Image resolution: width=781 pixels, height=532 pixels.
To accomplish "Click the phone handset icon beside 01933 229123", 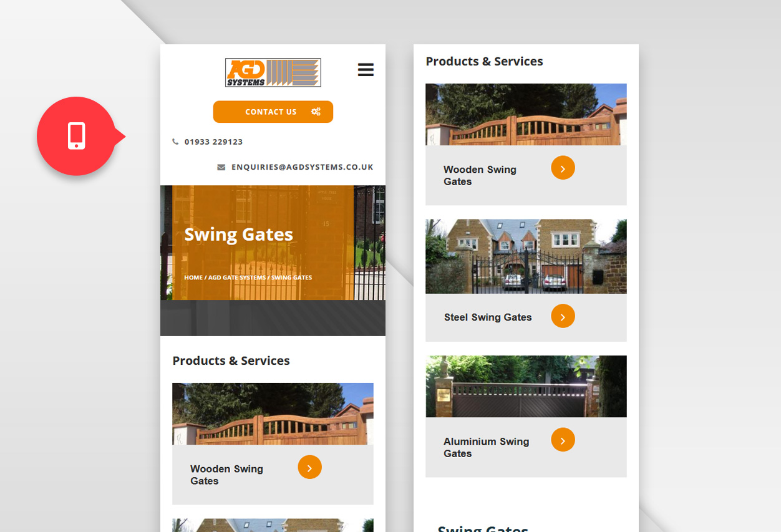I will coord(175,142).
